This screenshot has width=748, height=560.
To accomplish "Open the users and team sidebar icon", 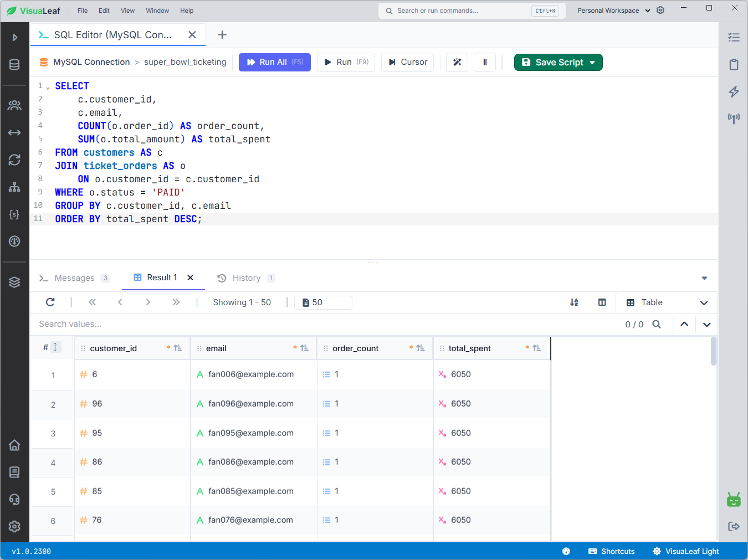I will click(14, 105).
